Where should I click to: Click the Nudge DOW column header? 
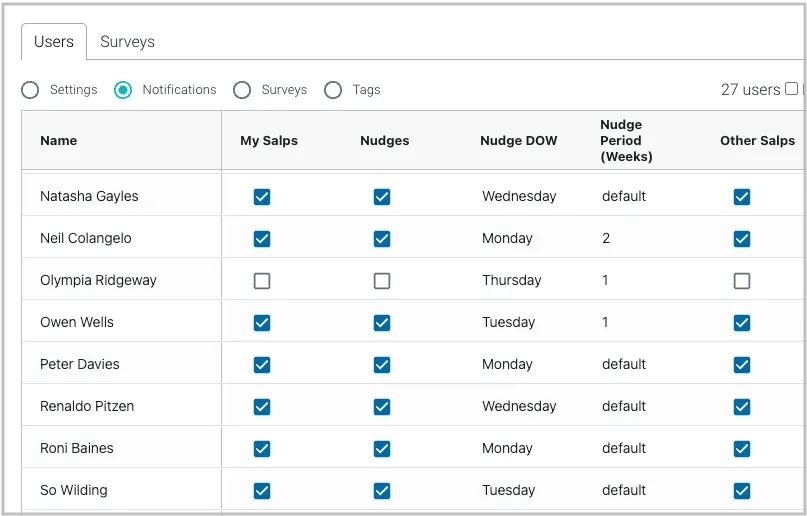[x=519, y=140]
